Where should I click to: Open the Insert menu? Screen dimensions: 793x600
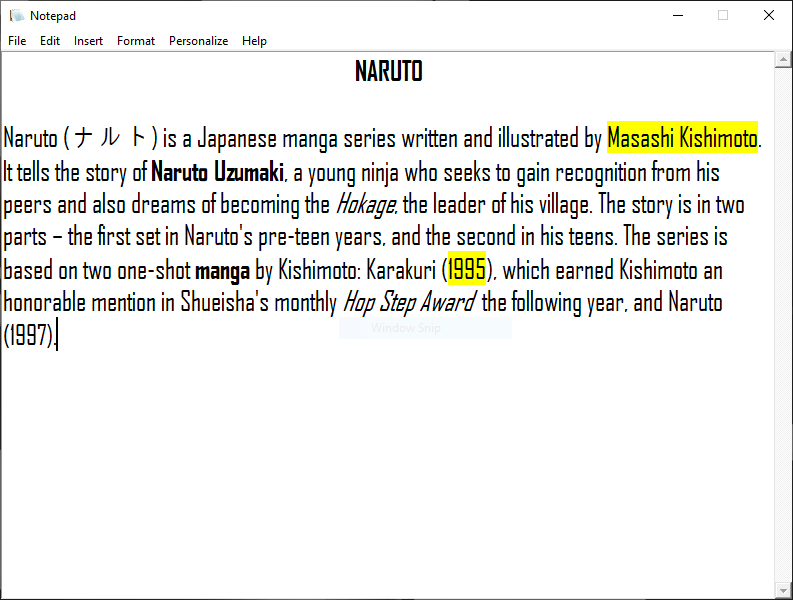click(88, 41)
